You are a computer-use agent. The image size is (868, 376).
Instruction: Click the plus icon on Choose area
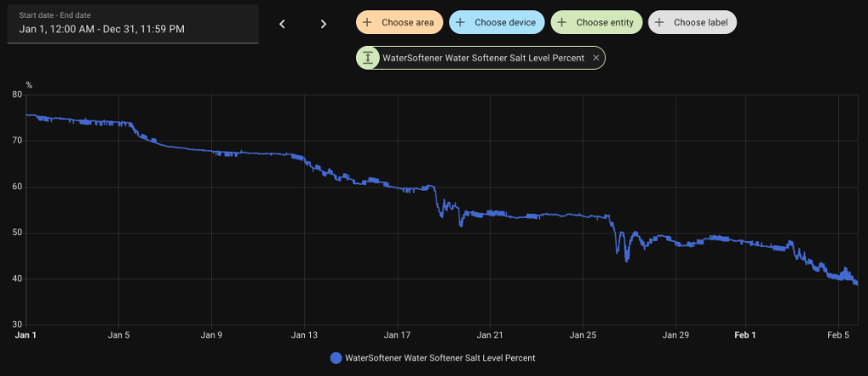pos(368,22)
